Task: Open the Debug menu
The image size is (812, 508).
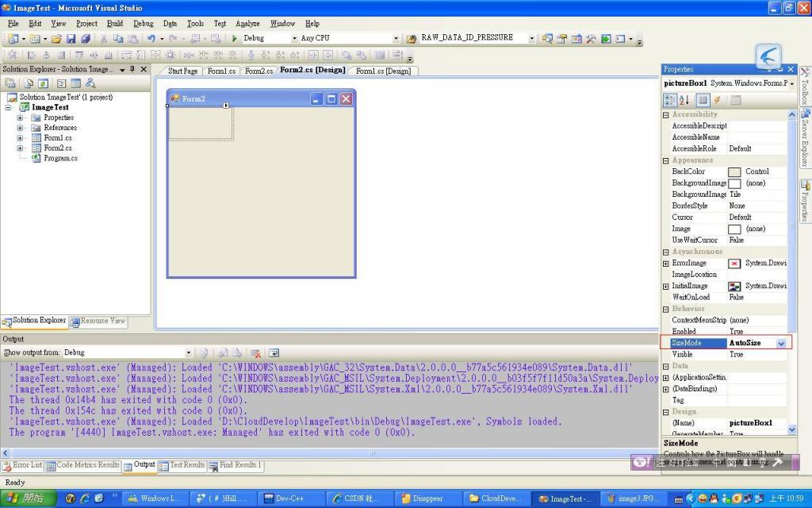Action: point(143,23)
